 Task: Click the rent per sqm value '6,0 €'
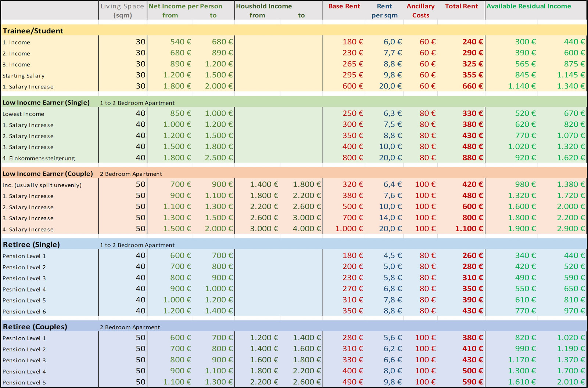click(x=392, y=42)
